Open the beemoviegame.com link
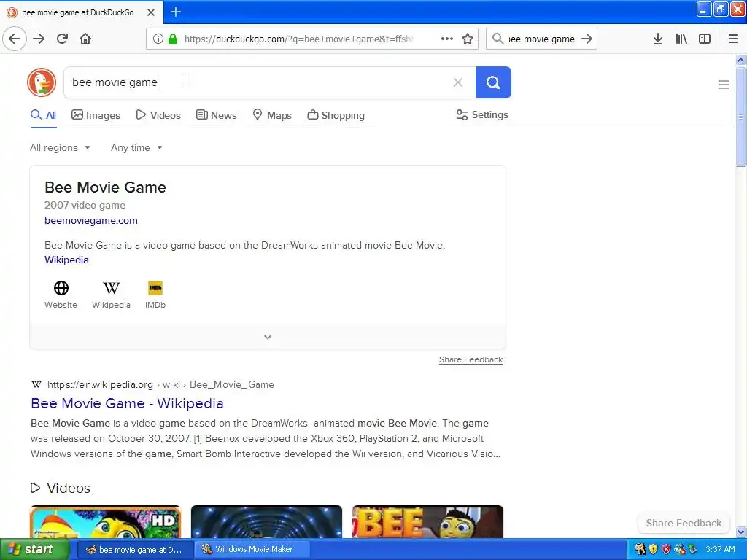 coord(91,220)
